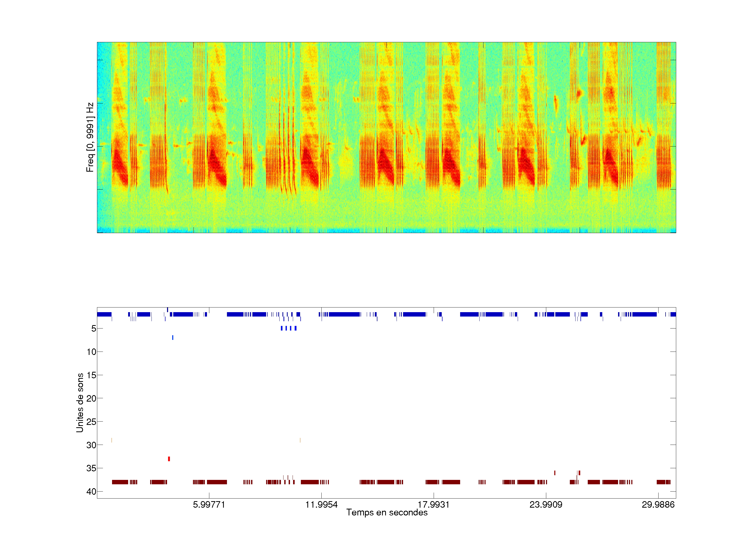Click the single blue marker near unit 7
Screen dimensions: 747x560
tap(172, 338)
